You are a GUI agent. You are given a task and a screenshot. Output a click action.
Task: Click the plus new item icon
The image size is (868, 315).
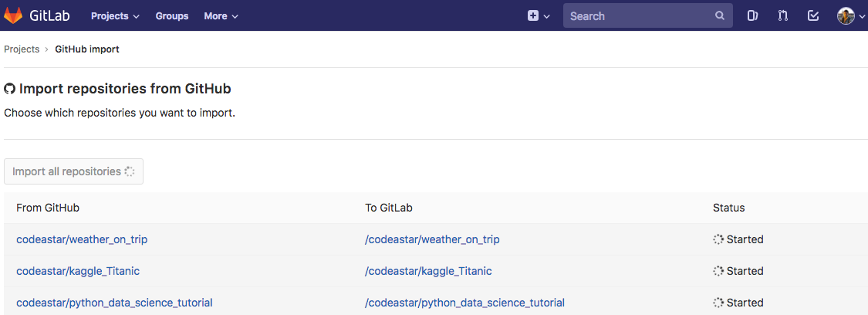pyautogui.click(x=533, y=15)
